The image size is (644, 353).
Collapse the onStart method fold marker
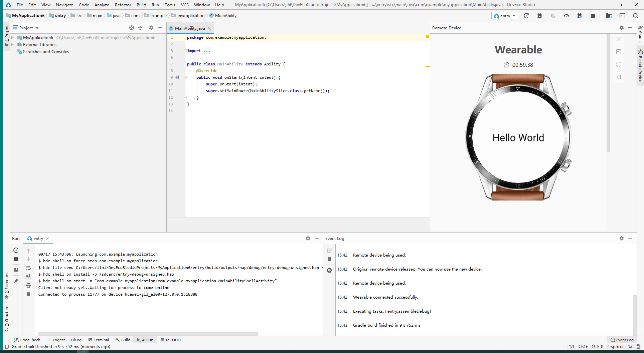point(185,77)
